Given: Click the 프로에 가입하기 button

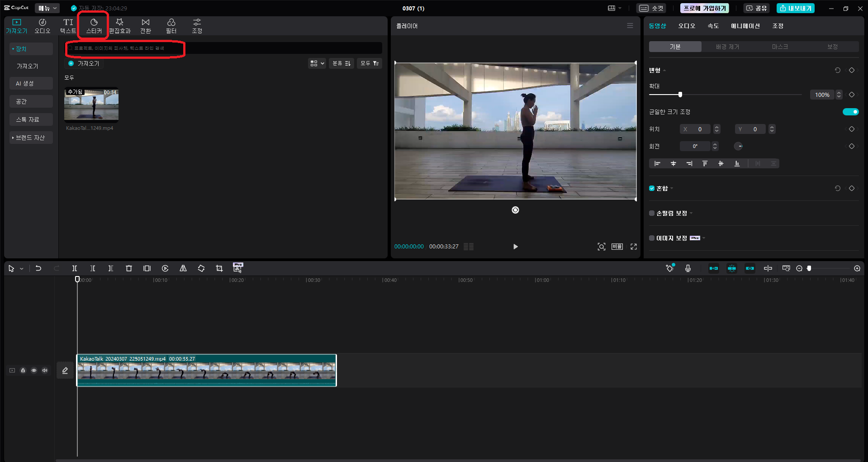Looking at the screenshot, I should (705, 8).
